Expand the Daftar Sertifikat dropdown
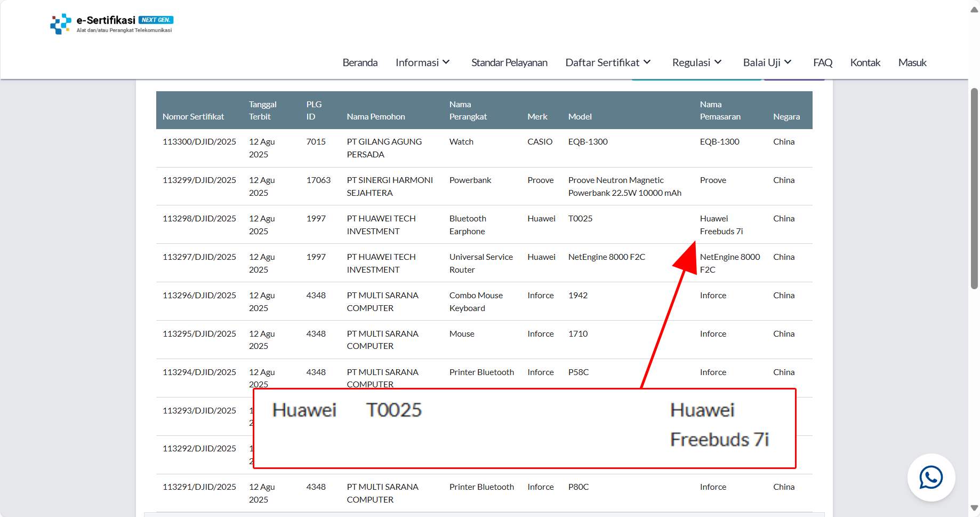The height and width of the screenshot is (517, 980). (608, 62)
